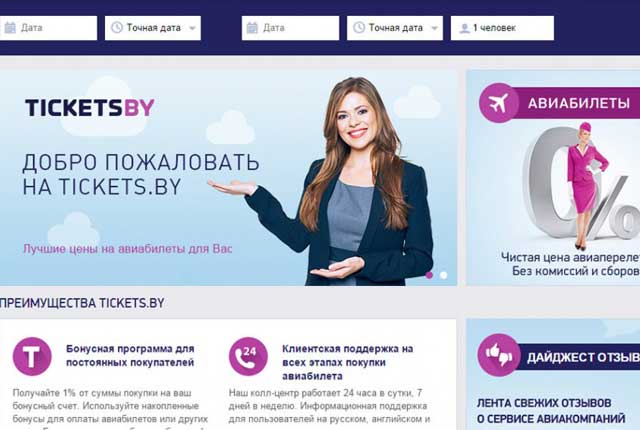640x430 pixels.
Task: Open the Дайджест отзывов section heading
Action: [583, 357]
